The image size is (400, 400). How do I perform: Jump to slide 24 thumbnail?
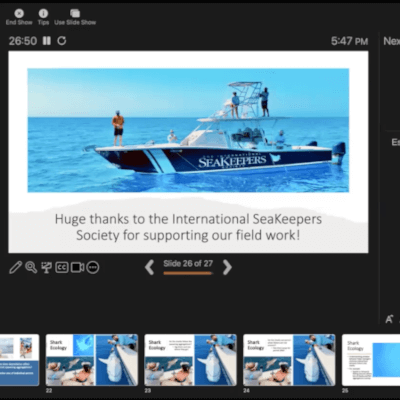tap(289, 360)
